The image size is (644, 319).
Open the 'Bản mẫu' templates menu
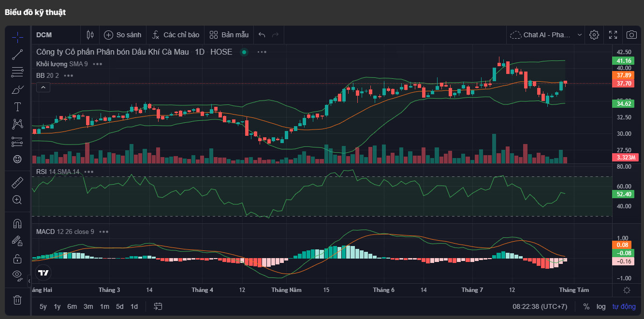pos(229,35)
